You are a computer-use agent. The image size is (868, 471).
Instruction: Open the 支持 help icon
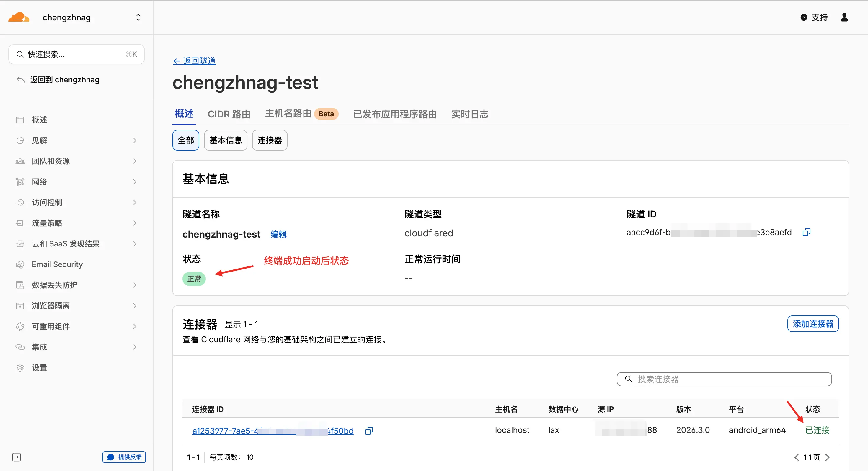tap(804, 17)
